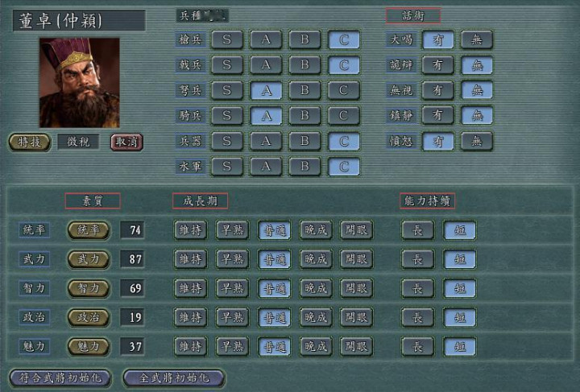
Task: Choose grade B for 戟兵
Action: pos(304,65)
